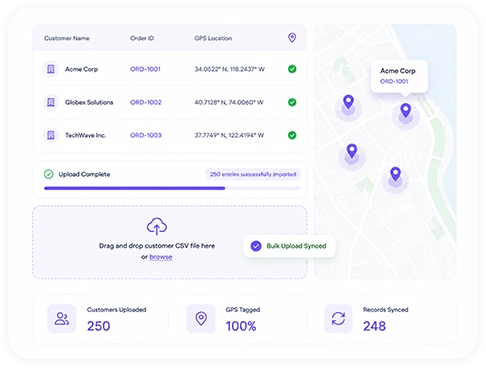
Task: Click the upload progress bar
Action: [x=172, y=188]
